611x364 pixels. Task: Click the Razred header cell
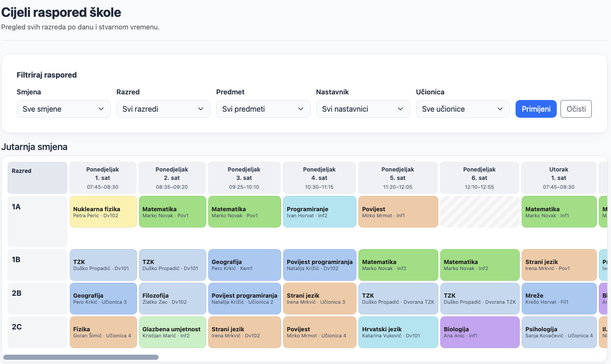[37, 178]
